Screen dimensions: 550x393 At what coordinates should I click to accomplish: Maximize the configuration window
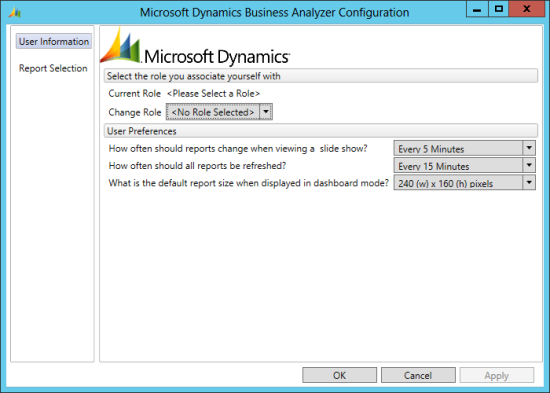tap(498, 9)
